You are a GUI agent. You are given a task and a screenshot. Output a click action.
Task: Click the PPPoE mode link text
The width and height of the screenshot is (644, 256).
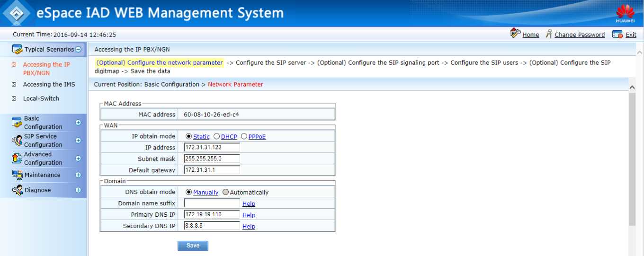[x=257, y=137]
